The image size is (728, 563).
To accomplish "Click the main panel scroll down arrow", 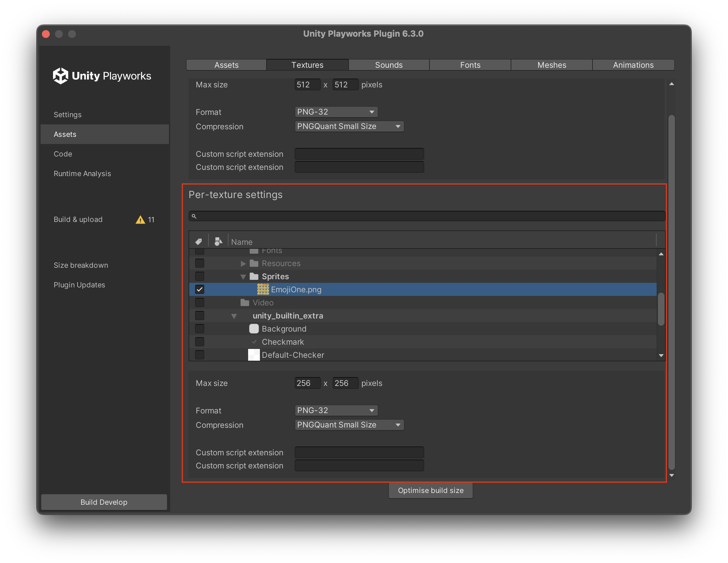I will (672, 476).
